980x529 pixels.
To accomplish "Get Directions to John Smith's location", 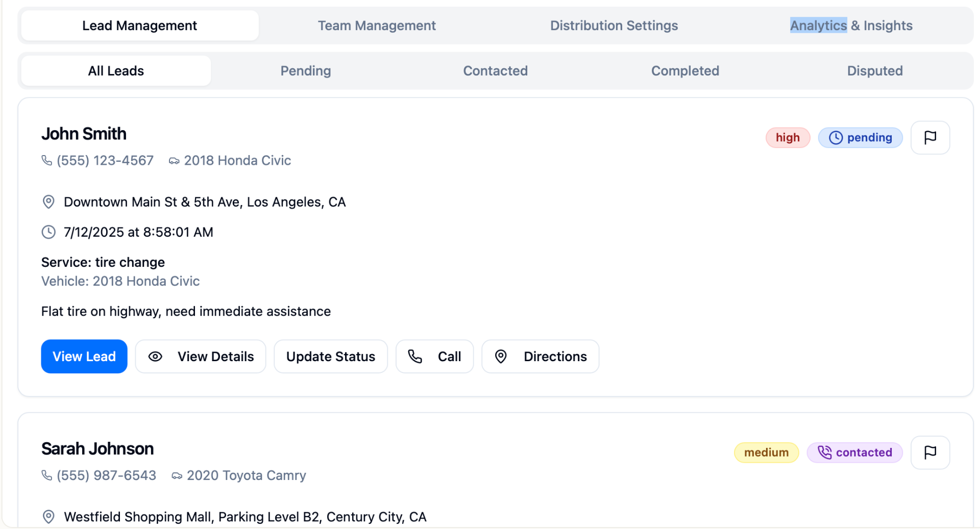I will [x=540, y=357].
